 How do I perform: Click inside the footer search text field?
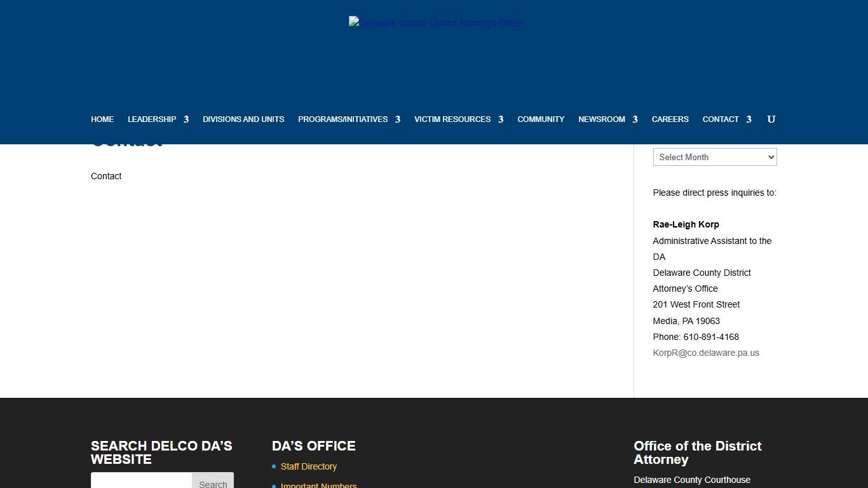141,483
